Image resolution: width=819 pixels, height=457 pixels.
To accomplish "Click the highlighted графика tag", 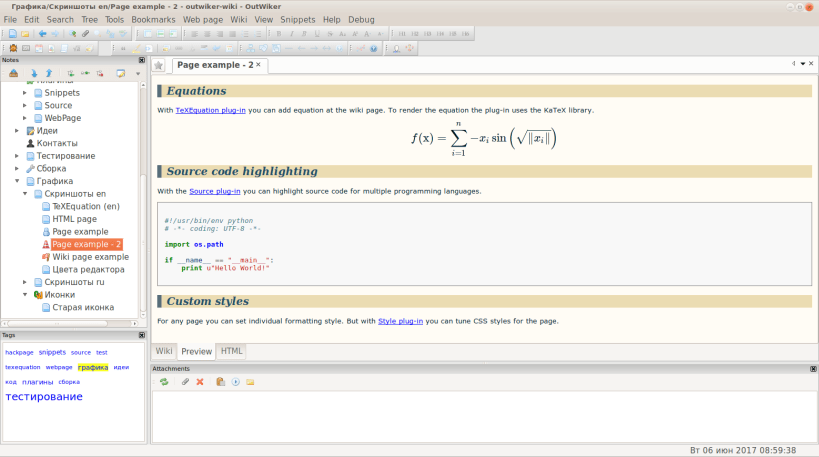I will 93,367.
